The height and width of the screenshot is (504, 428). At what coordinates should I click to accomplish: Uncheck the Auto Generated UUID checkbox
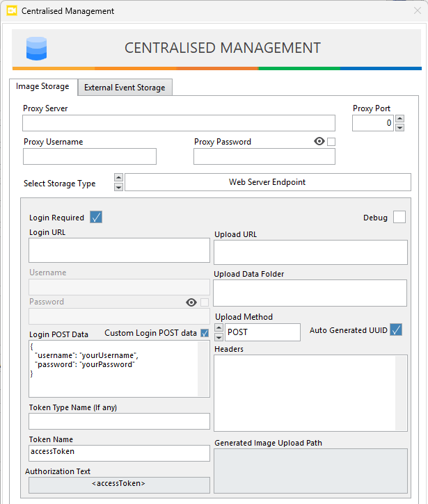pos(396,330)
